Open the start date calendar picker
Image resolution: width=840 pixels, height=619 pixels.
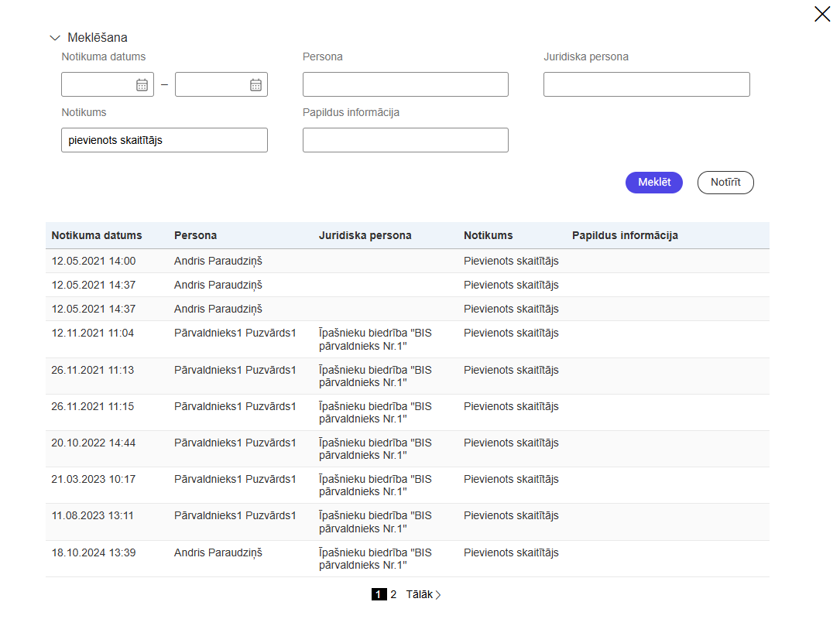point(142,85)
